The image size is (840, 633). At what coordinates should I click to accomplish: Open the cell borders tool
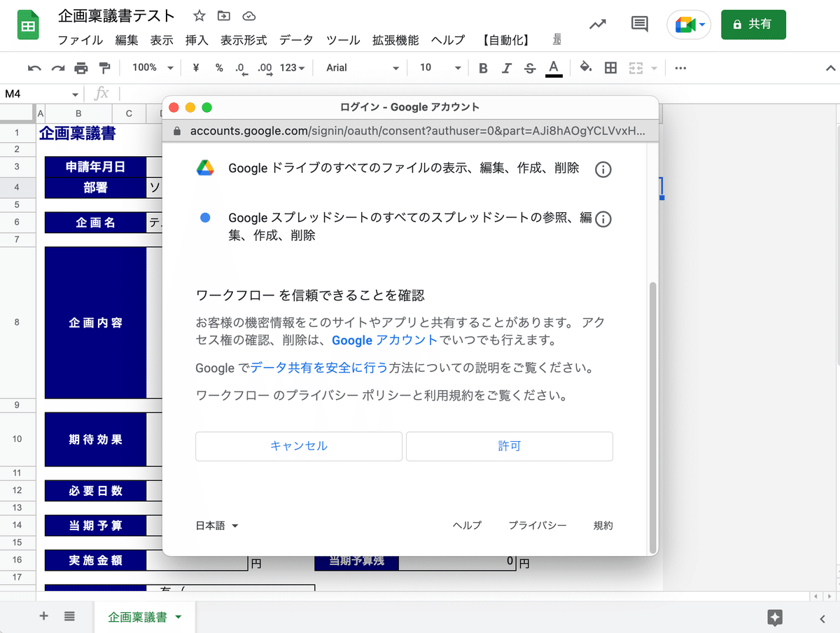pyautogui.click(x=610, y=68)
